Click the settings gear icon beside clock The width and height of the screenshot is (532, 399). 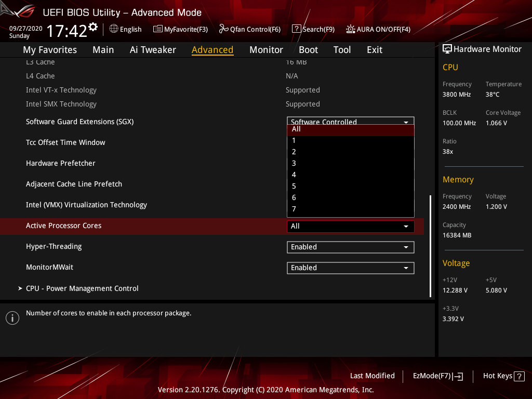(x=93, y=26)
